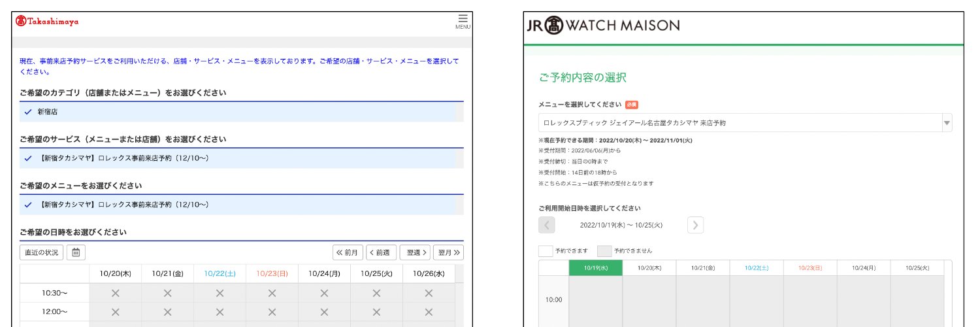The height and width of the screenshot is (327, 980).
Task: Select the Watch Maison 10/21(金) column header
Action: point(702,267)
